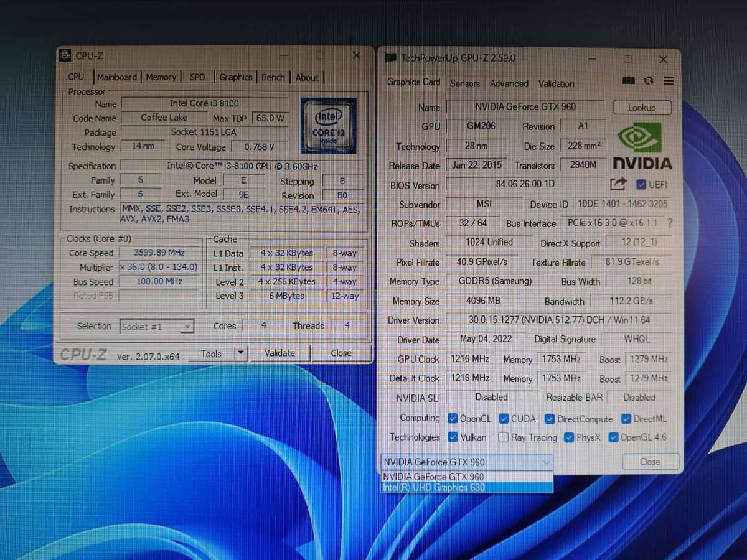Open the SPD tab in CPU-Z
The width and height of the screenshot is (747, 560).
(x=197, y=77)
